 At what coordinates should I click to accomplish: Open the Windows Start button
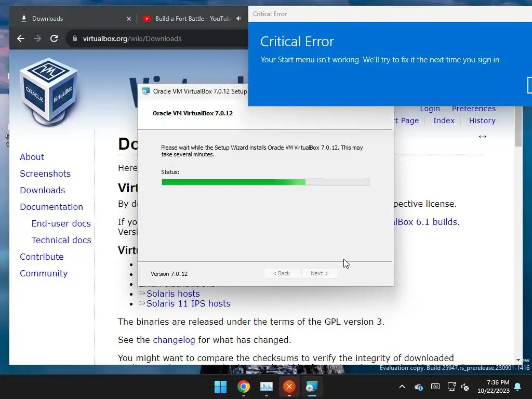[x=220, y=387]
